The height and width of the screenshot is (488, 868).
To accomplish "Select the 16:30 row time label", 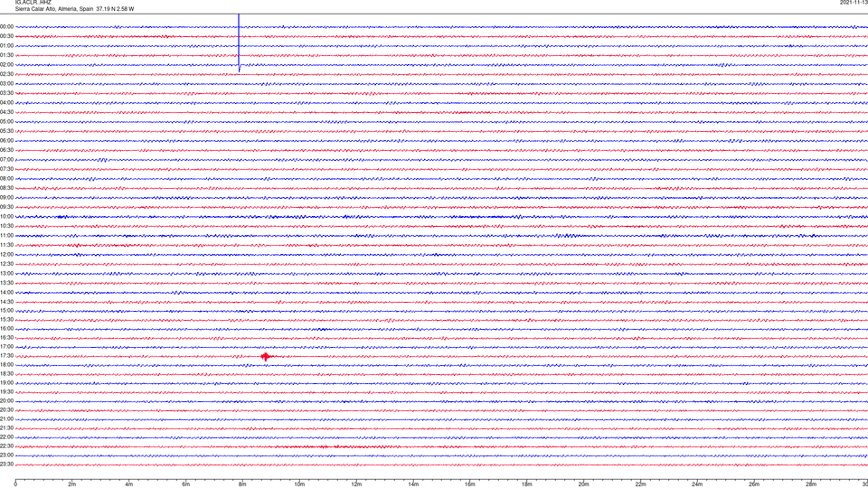I will click(6, 337).
